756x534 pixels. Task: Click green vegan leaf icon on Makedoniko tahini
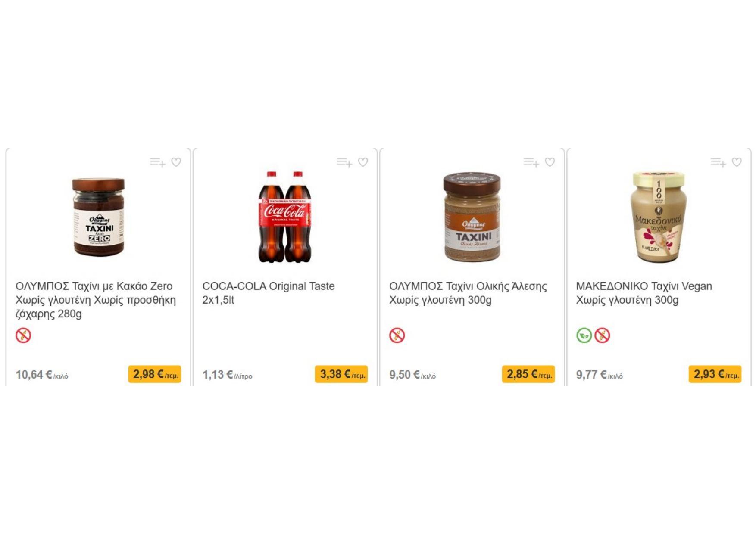584,335
